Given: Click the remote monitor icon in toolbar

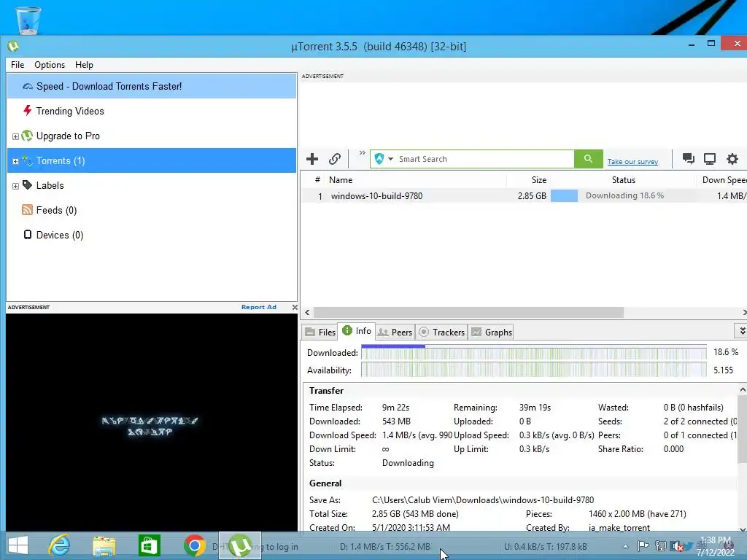Looking at the screenshot, I should 710,158.
